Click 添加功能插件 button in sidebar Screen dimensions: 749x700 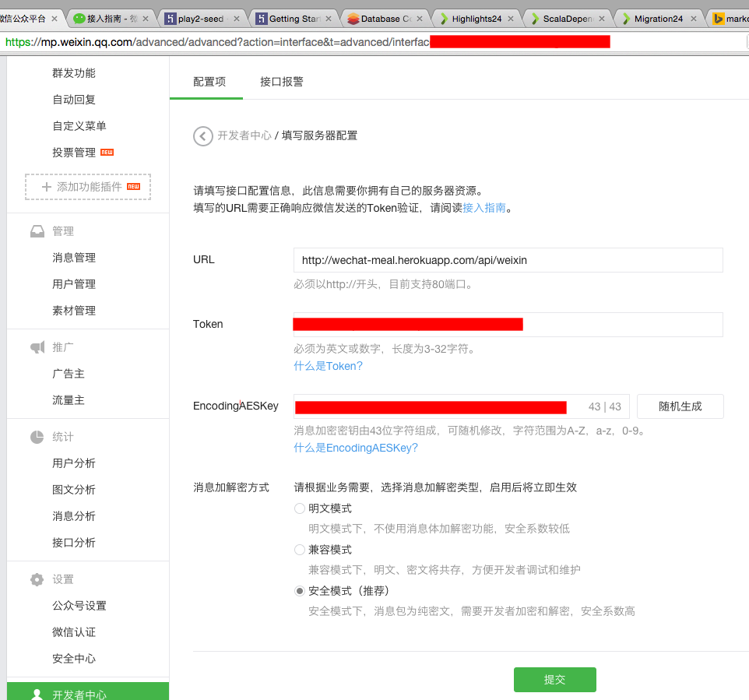coord(88,187)
